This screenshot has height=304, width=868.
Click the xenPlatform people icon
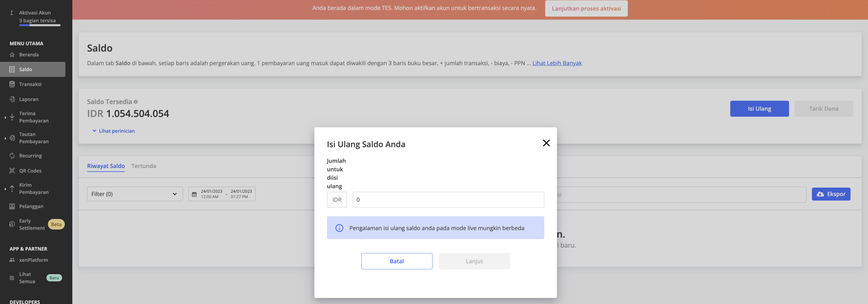tap(12, 260)
